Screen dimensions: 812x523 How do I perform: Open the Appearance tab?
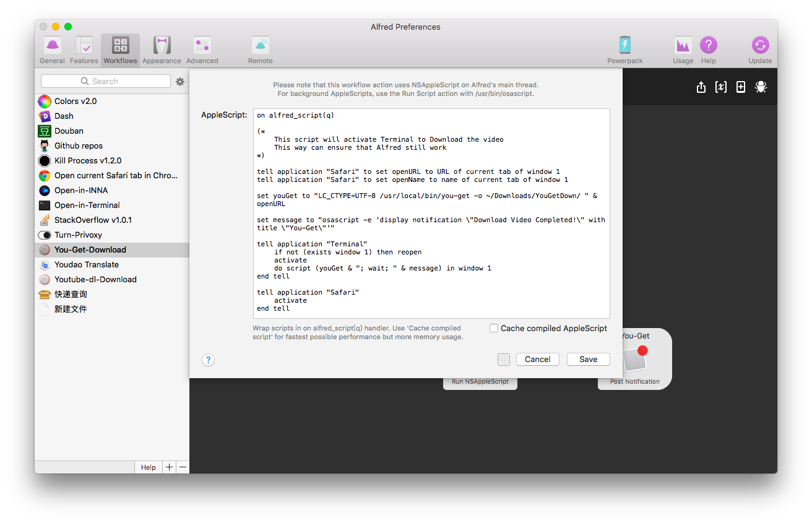[x=162, y=50]
